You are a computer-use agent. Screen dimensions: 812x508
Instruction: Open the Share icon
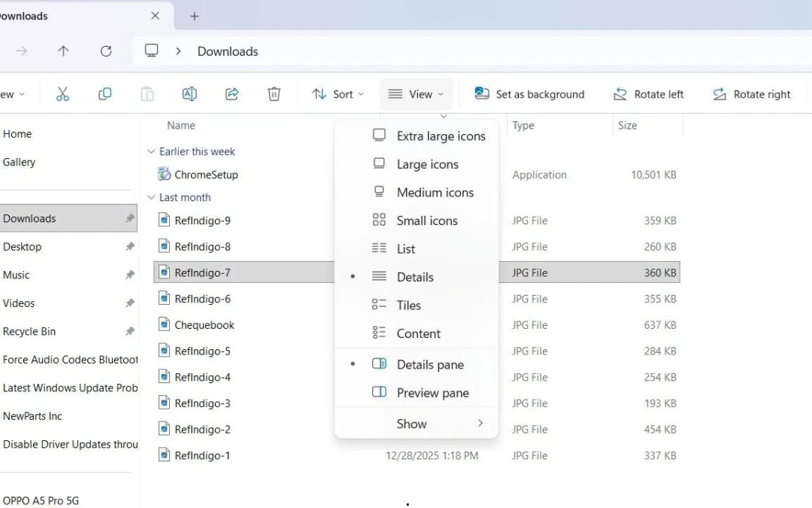coord(232,93)
